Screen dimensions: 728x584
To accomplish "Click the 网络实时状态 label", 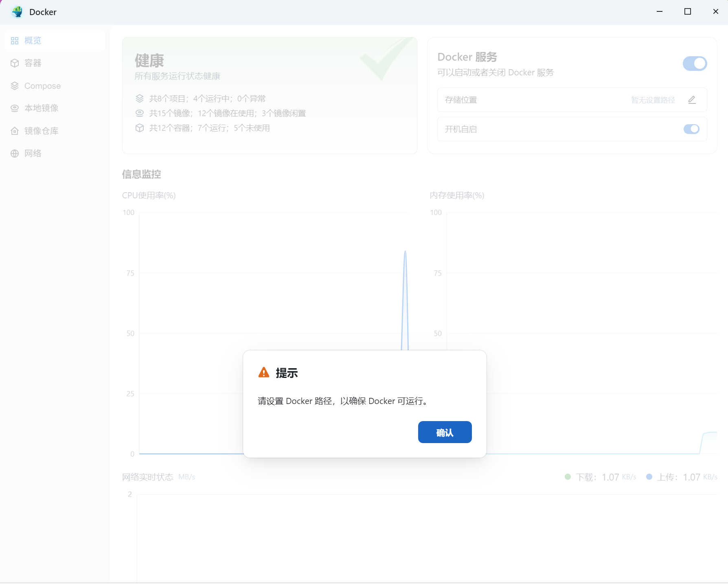I will pos(148,477).
